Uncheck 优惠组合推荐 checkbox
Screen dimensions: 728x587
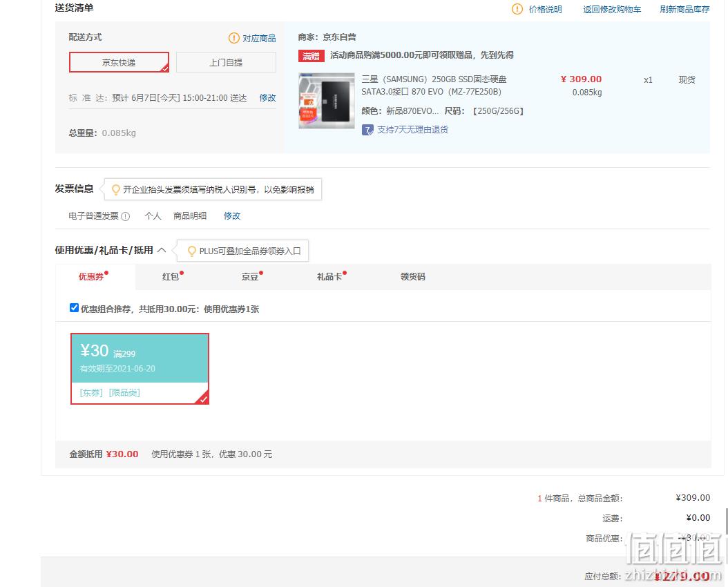pyautogui.click(x=74, y=307)
